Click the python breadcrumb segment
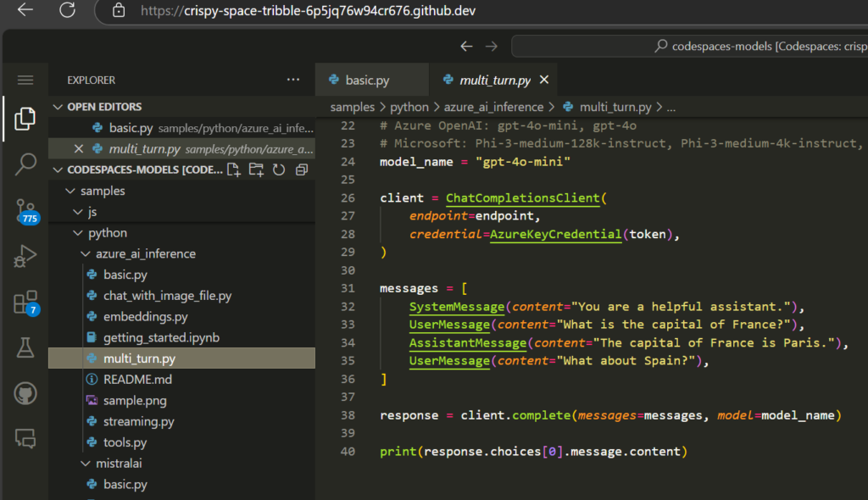This screenshot has height=500, width=868. point(409,108)
